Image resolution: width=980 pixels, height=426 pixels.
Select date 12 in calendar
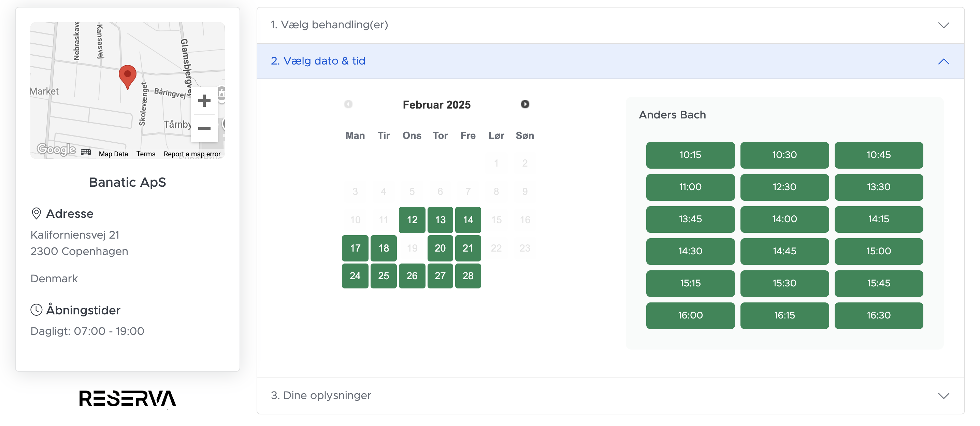coord(412,220)
